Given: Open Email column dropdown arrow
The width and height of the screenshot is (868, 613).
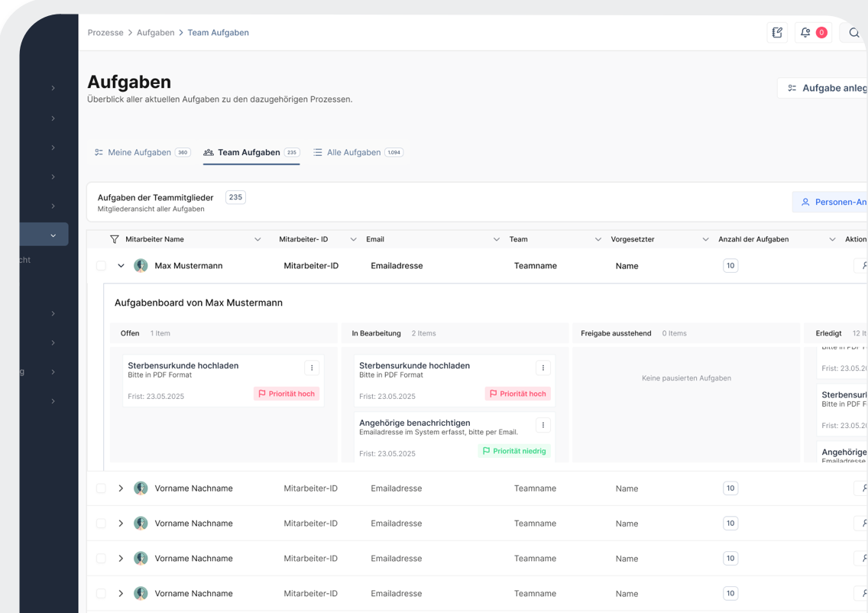Looking at the screenshot, I should 496,239.
